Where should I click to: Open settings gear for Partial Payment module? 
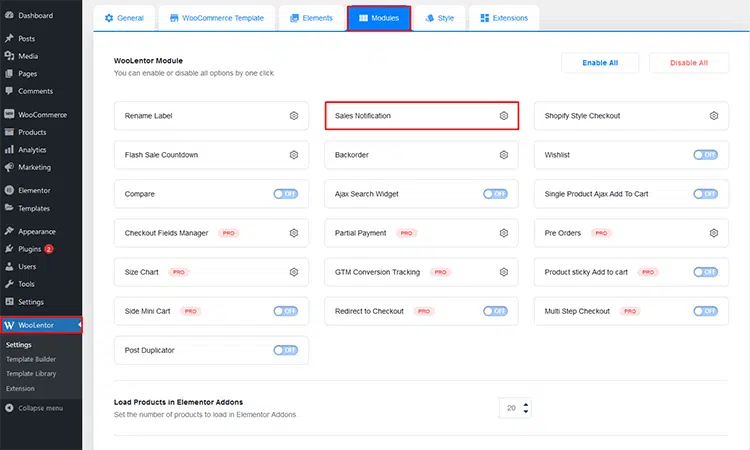(504, 233)
